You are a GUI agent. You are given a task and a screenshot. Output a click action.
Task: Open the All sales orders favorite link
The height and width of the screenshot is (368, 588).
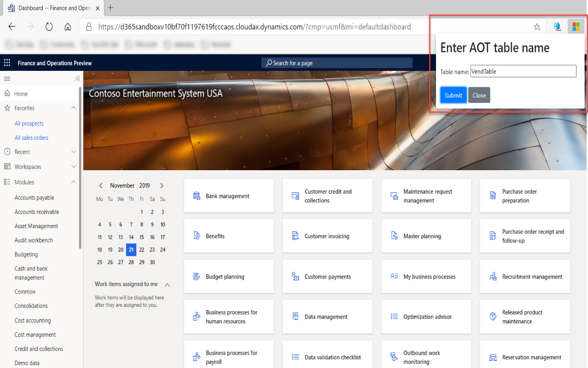tap(32, 138)
